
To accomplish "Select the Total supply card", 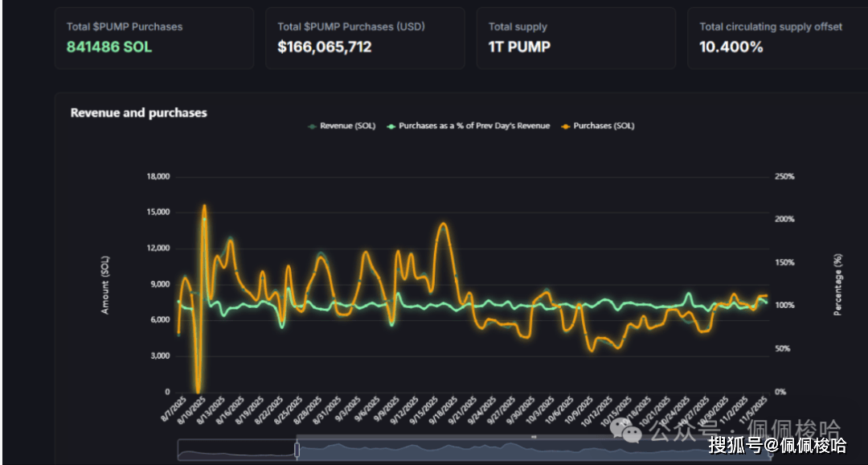I will click(575, 38).
